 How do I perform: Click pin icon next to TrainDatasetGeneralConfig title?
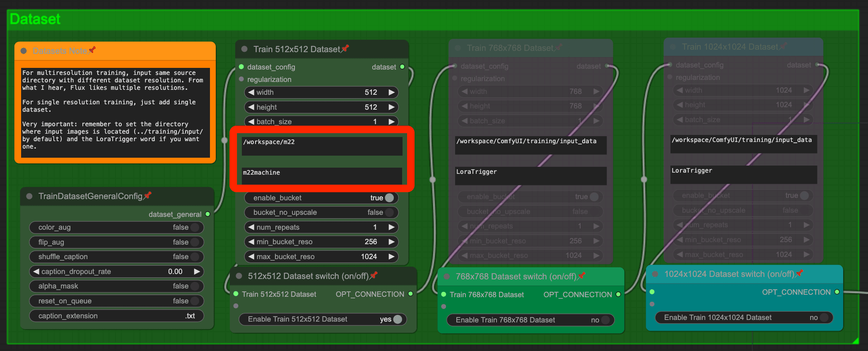pyautogui.click(x=147, y=195)
